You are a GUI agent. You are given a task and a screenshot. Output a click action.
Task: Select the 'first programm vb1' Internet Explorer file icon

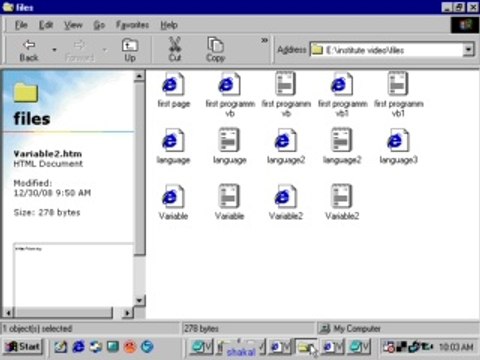342,84
